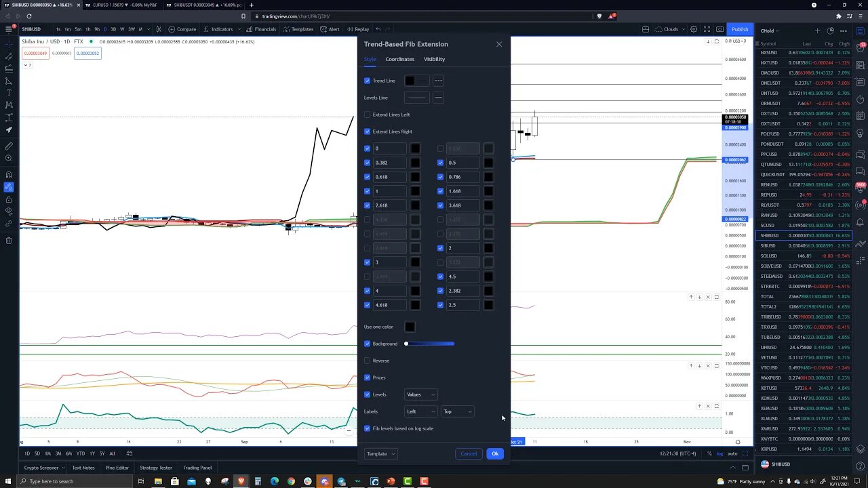The height and width of the screenshot is (488, 868).
Task: Take a chart snapshot with camera icon
Action: click(x=719, y=29)
